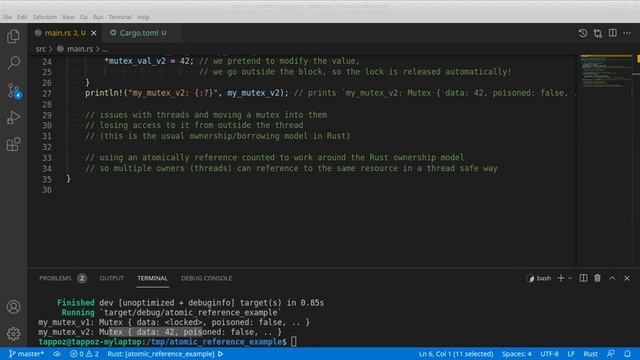Viewport: 640px width, 360px height.
Task: Click the src breadcrumb segment
Action: pos(41,49)
